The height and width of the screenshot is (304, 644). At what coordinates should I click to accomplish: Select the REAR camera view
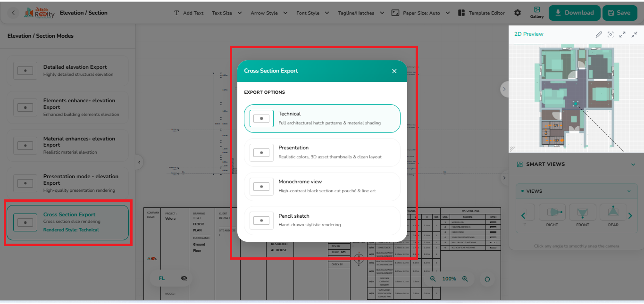pos(613,216)
